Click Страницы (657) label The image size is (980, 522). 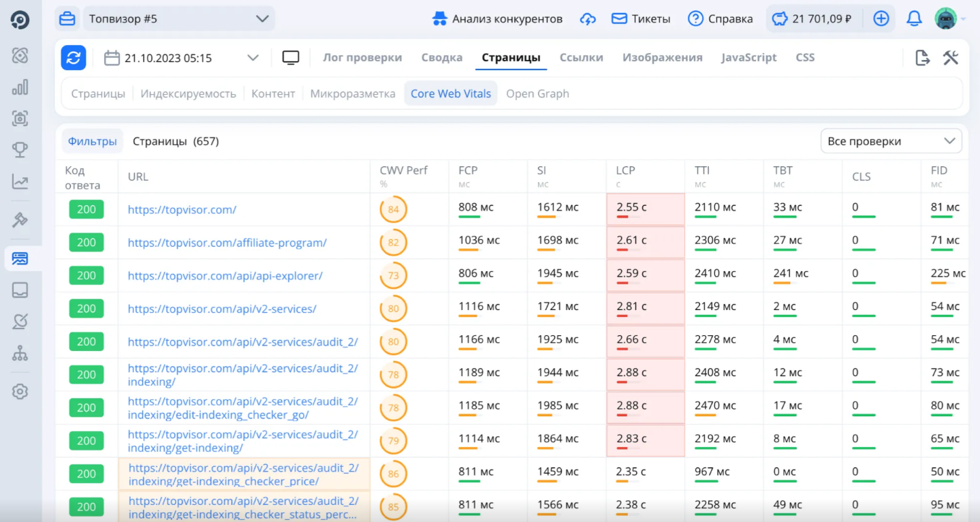pyautogui.click(x=176, y=141)
